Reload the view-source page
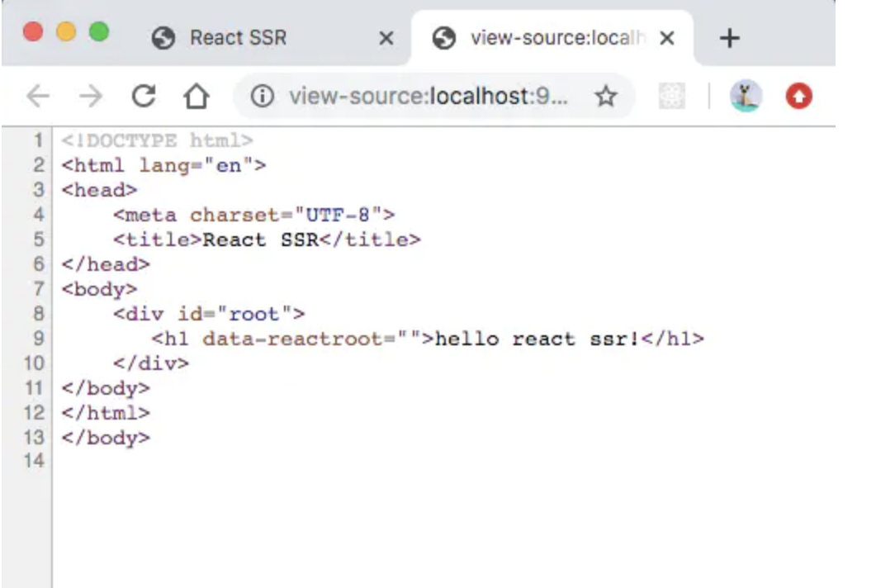Screen dimensions: 895x588 (x=144, y=97)
